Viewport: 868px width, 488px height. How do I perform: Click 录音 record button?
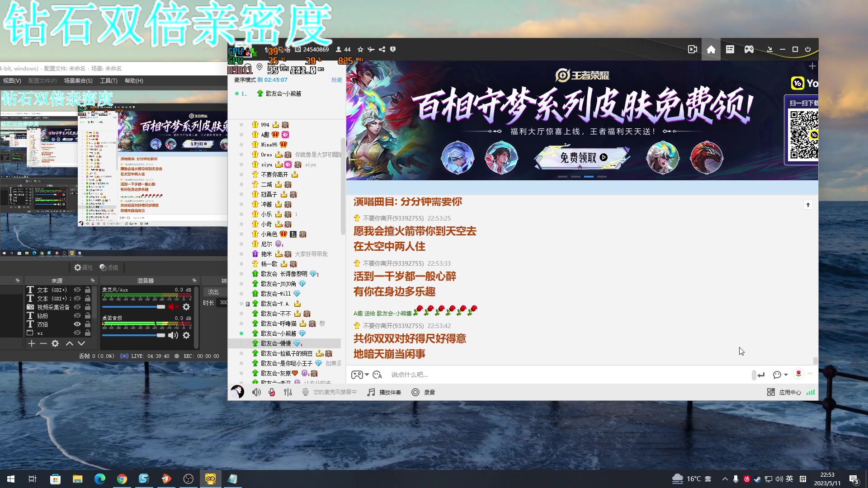pos(423,392)
